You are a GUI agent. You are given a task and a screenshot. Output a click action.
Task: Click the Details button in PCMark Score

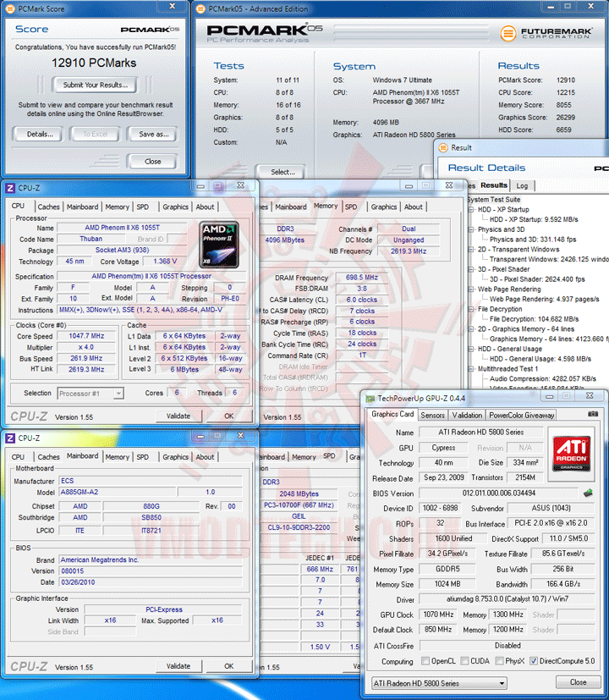(x=40, y=134)
